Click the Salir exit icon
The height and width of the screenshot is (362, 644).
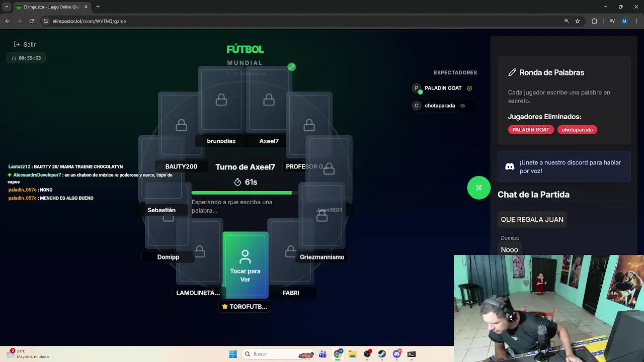point(17,44)
